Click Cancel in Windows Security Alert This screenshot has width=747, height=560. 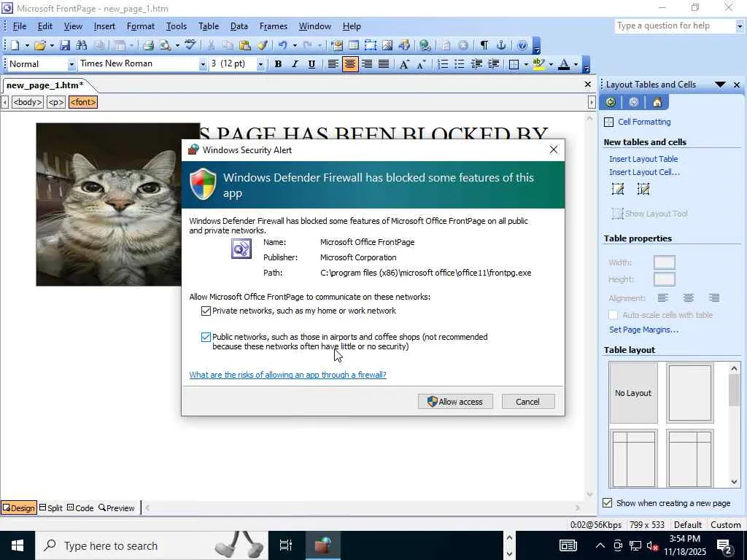click(528, 402)
